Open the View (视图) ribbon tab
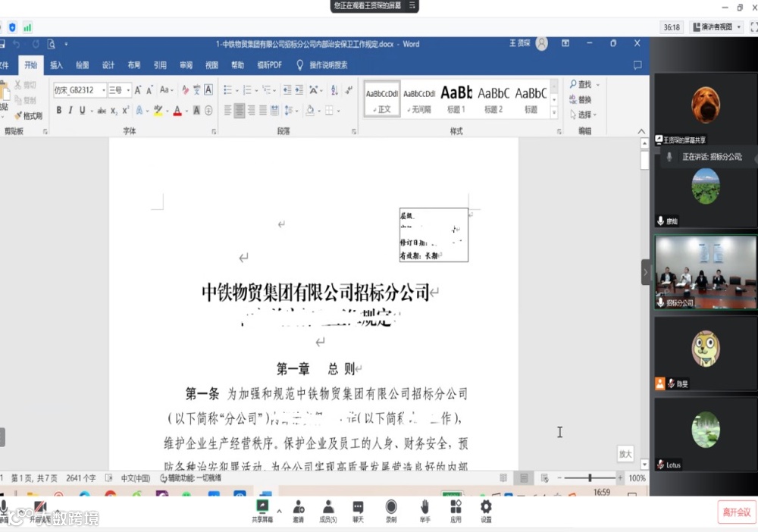The image size is (758, 532). tap(211, 65)
